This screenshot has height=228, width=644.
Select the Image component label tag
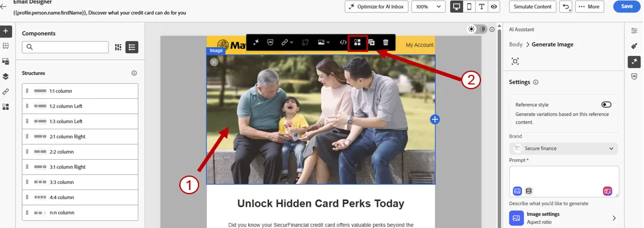215,51
